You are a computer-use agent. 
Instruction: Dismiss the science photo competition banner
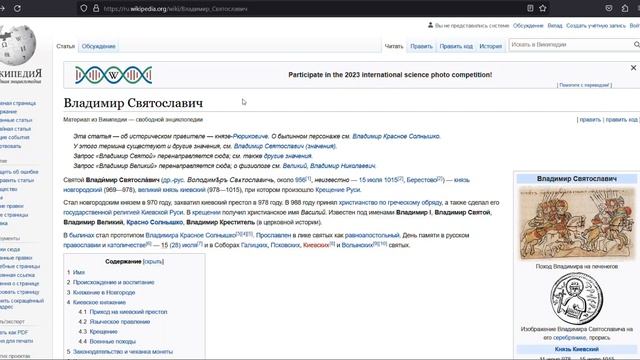point(633,68)
